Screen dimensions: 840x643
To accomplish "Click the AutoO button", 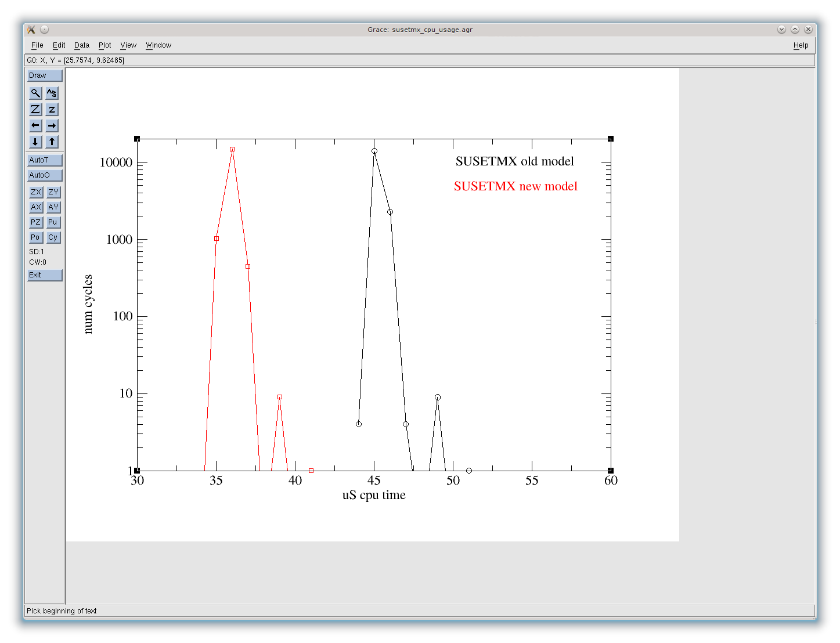I will pos(45,175).
